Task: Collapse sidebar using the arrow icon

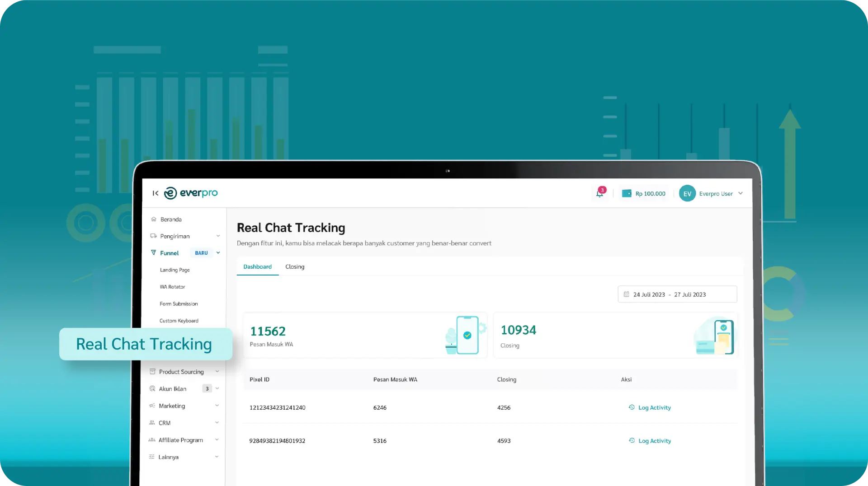Action: pos(155,193)
